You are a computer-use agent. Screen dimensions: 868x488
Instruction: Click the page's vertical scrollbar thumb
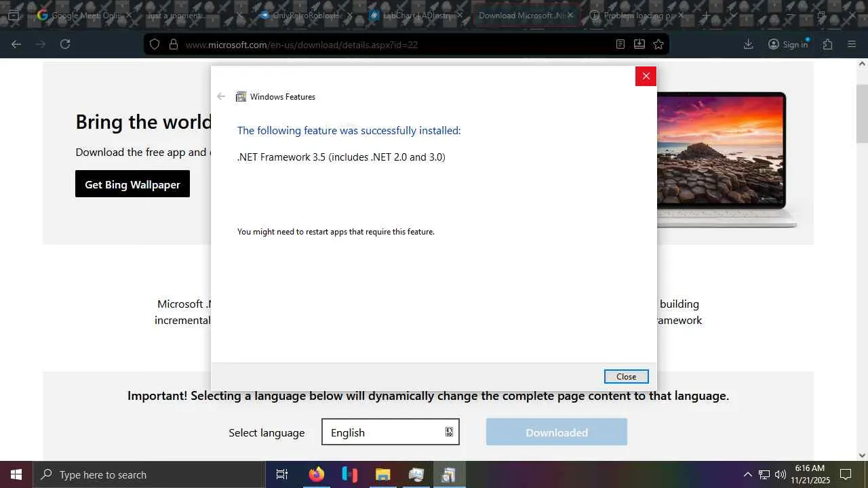tap(862, 115)
